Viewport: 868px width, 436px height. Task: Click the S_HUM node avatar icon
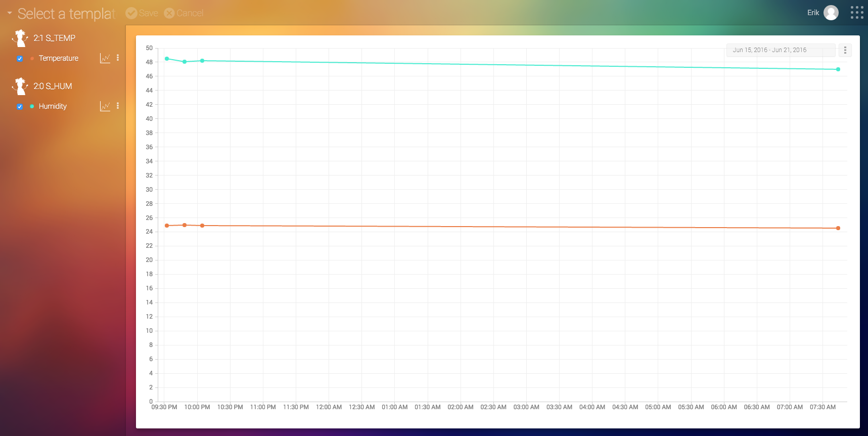(x=20, y=86)
